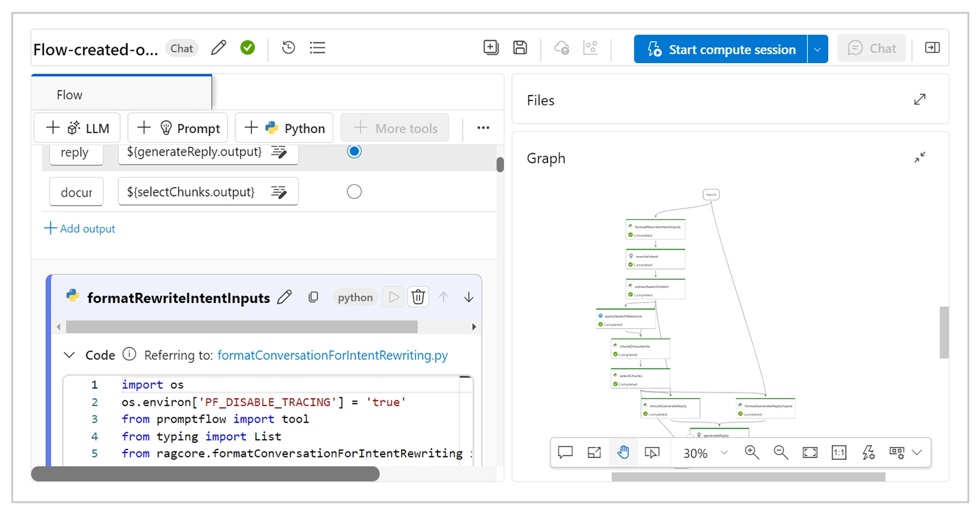Click the flow editor bottom horizontal scrollbar
The height and width of the screenshot is (515, 980).
[205, 474]
